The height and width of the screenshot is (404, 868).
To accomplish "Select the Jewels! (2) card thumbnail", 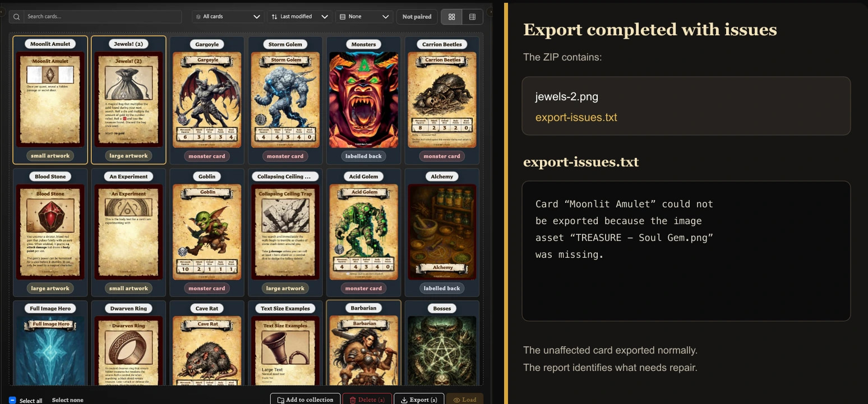I will point(128,100).
